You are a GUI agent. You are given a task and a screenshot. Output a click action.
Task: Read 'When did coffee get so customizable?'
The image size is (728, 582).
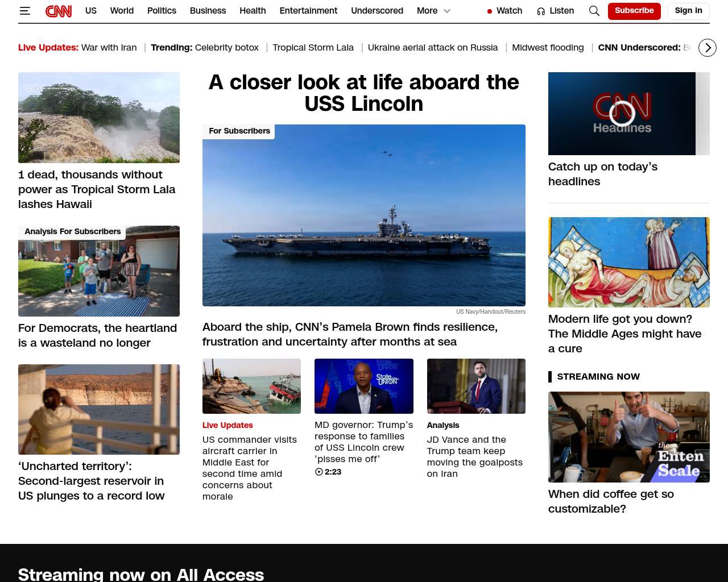point(611,501)
